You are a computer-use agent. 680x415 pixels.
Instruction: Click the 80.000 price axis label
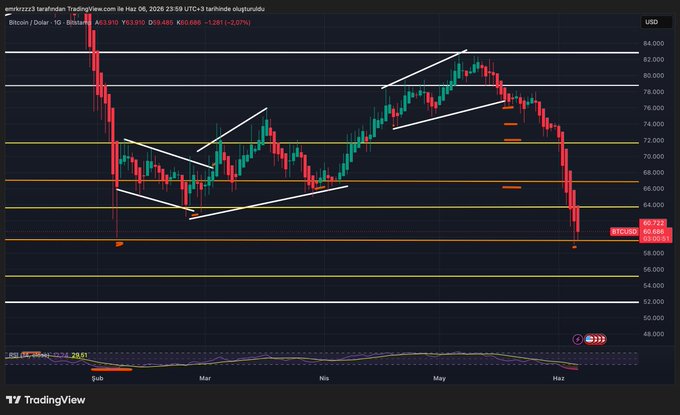654,75
